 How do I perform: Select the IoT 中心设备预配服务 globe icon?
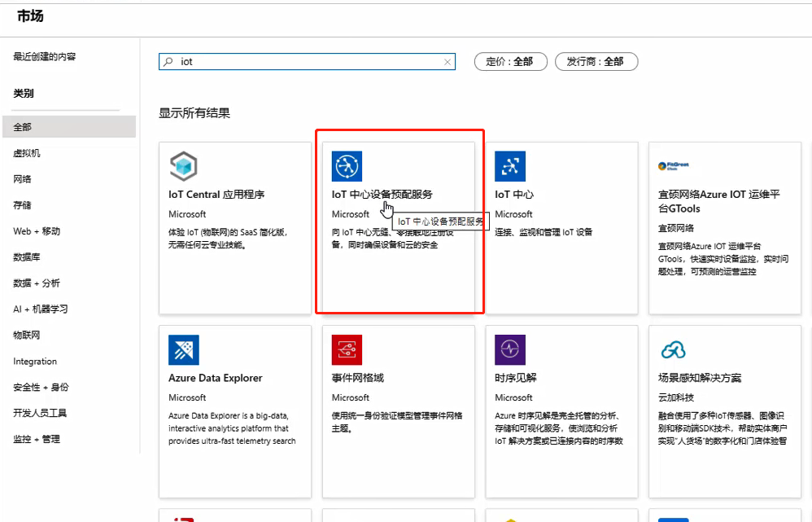[347, 165]
